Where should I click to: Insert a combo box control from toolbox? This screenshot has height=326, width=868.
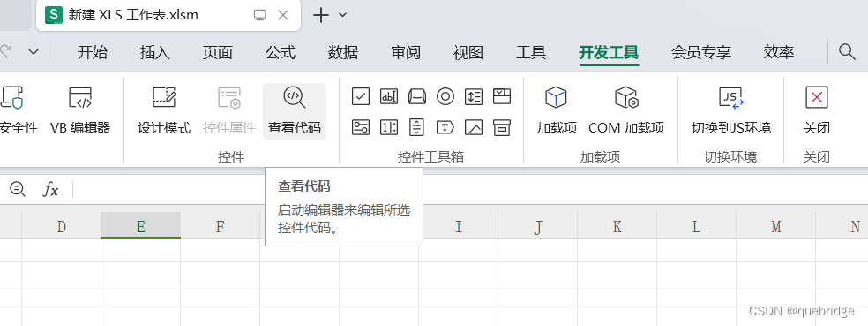(x=502, y=96)
